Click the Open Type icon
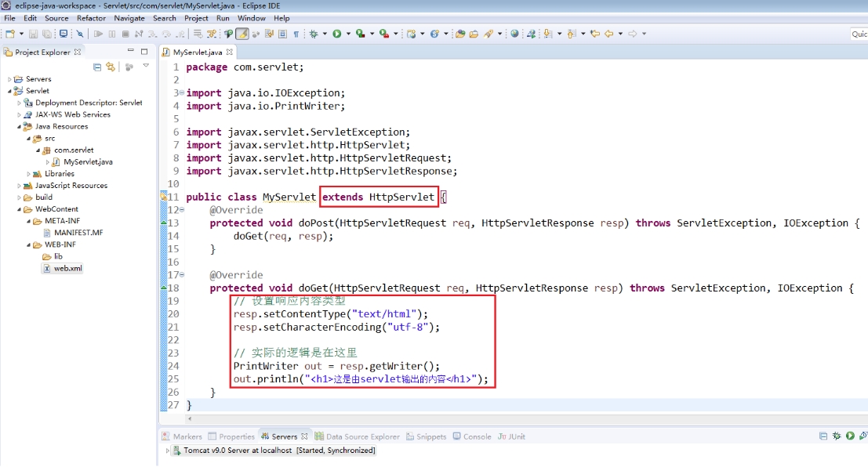 point(460,34)
